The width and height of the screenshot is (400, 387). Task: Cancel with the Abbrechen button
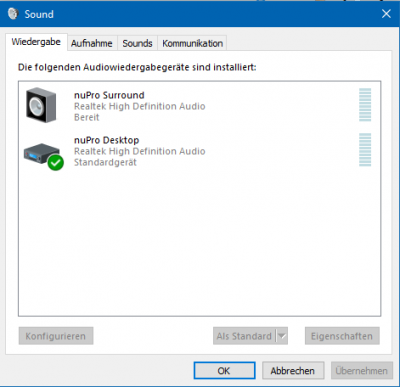click(x=293, y=371)
